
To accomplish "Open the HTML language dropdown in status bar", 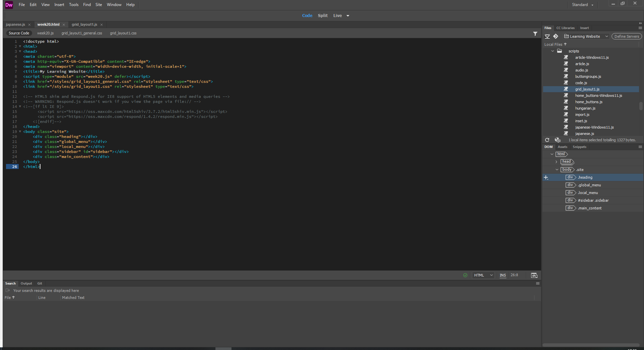I will point(483,275).
